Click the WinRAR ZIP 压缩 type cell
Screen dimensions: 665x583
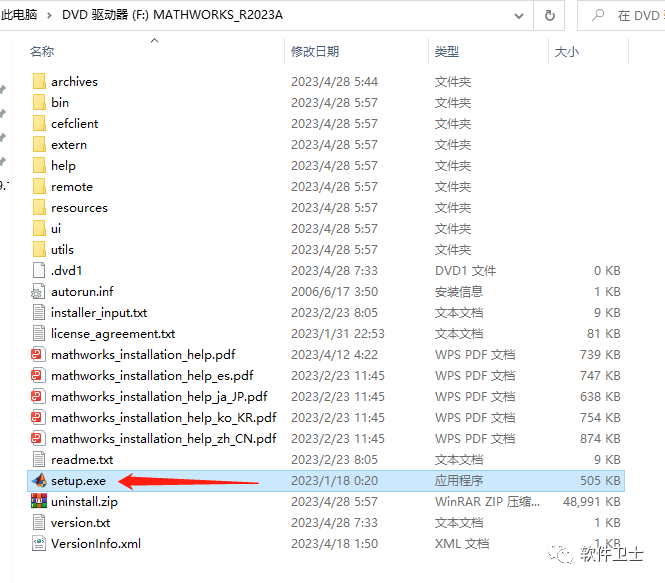pyautogui.click(x=487, y=502)
